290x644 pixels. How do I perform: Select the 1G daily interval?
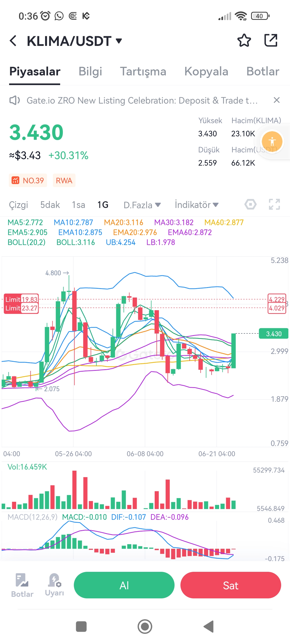pos(103,205)
